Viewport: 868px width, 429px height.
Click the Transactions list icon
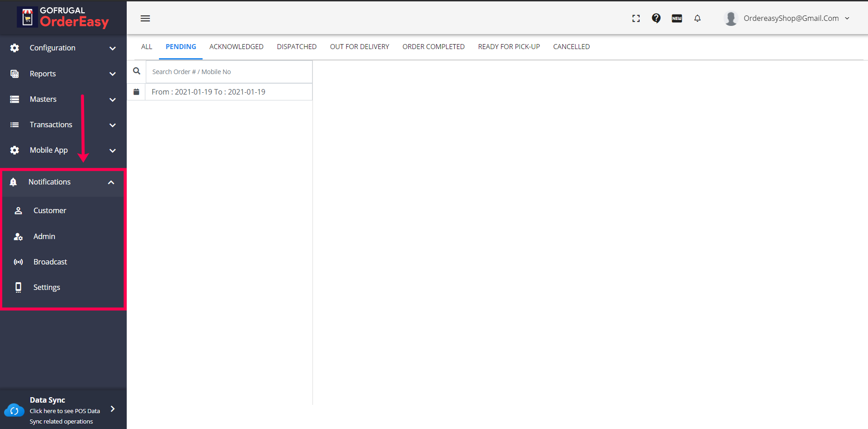point(15,125)
